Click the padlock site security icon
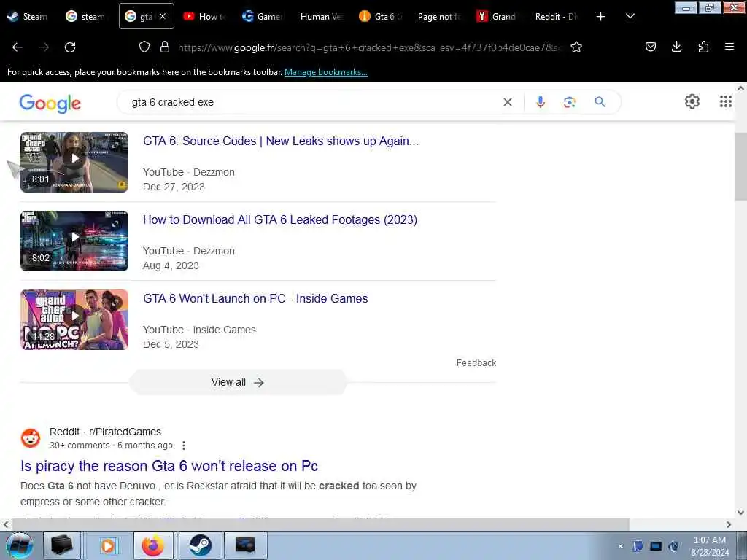The width and height of the screenshot is (747, 560). [x=165, y=47]
